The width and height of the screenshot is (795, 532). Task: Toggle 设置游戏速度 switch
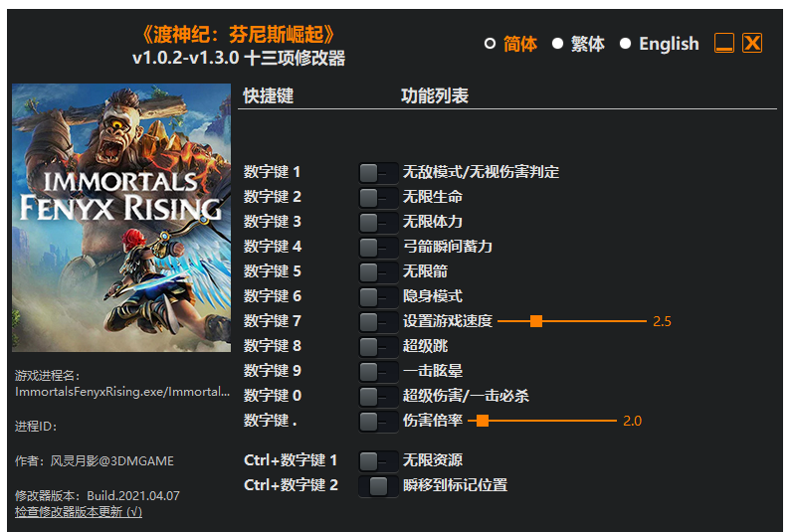[378, 322]
